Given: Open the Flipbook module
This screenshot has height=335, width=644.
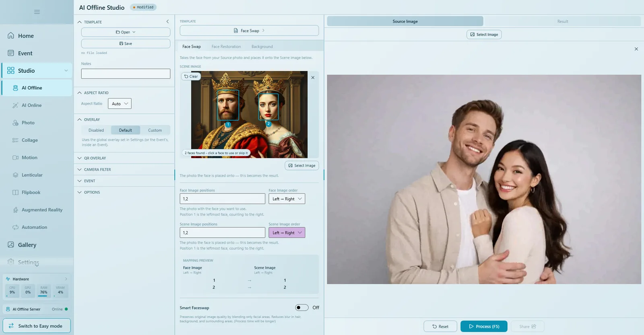Looking at the screenshot, I should tap(37, 192).
